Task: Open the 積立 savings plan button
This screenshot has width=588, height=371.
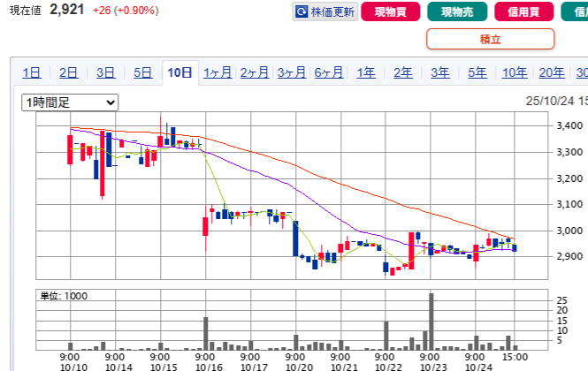Action: pos(490,39)
